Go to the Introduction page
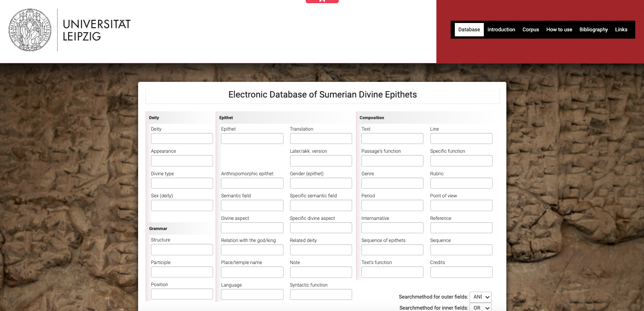 click(x=501, y=29)
